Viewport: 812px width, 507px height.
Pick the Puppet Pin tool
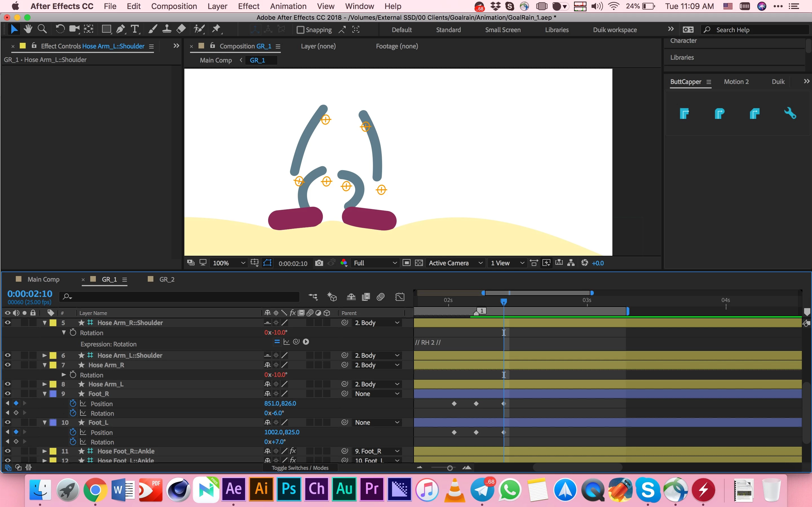pyautogui.click(x=216, y=30)
